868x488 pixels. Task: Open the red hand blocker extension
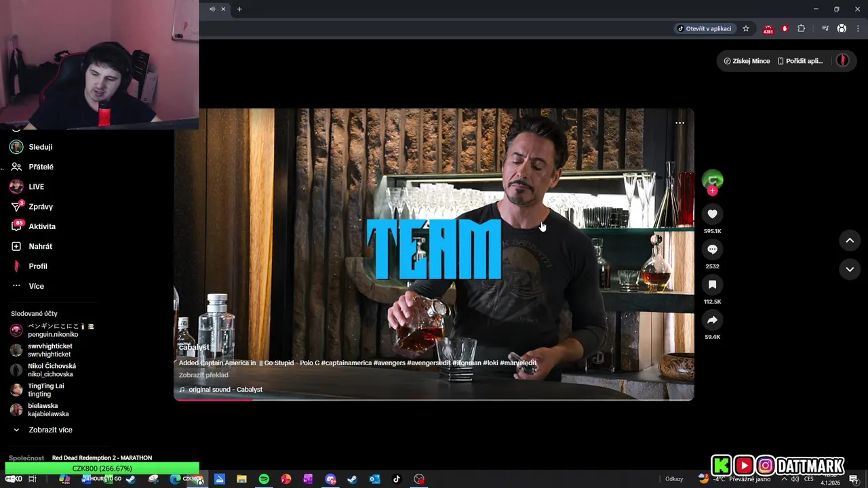pyautogui.click(x=785, y=28)
